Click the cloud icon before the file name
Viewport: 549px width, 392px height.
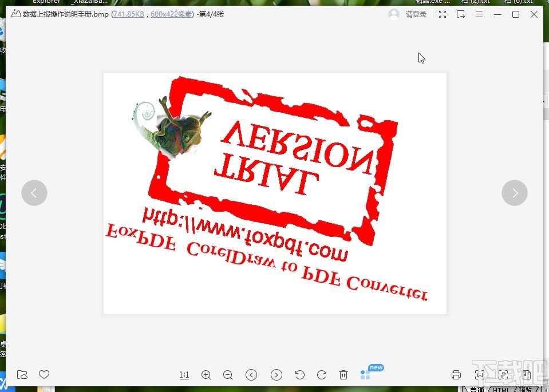(x=16, y=14)
